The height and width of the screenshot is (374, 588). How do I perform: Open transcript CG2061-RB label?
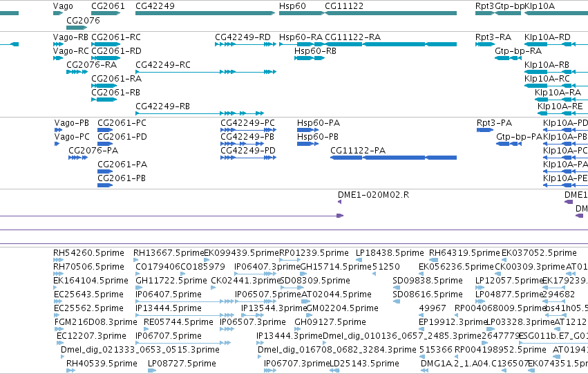[x=116, y=93]
